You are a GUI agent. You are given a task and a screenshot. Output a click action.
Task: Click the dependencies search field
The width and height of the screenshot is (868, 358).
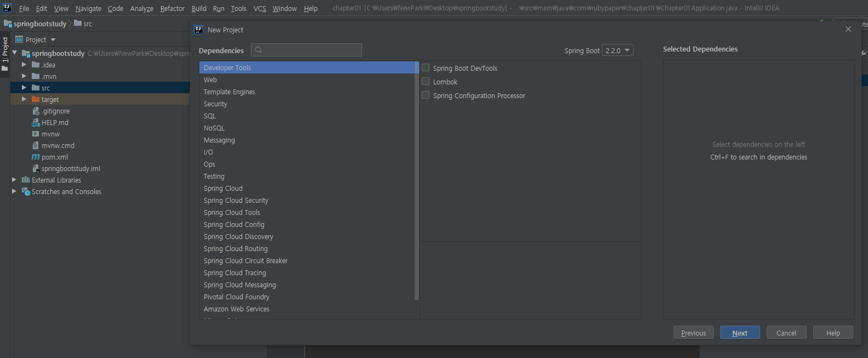306,50
